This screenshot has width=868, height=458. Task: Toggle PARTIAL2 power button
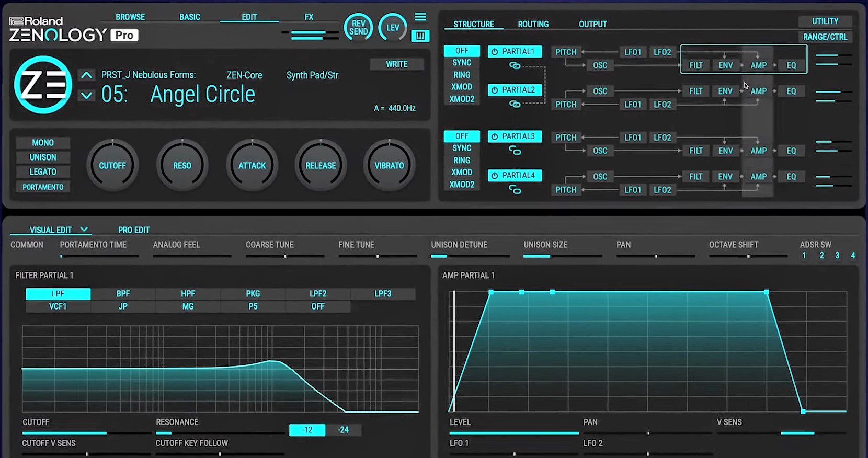pos(495,90)
